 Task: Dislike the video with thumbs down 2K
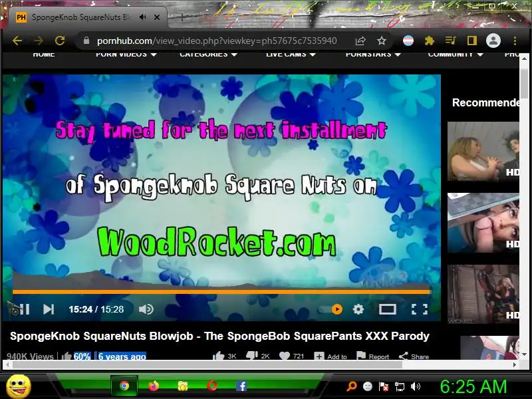click(258, 356)
